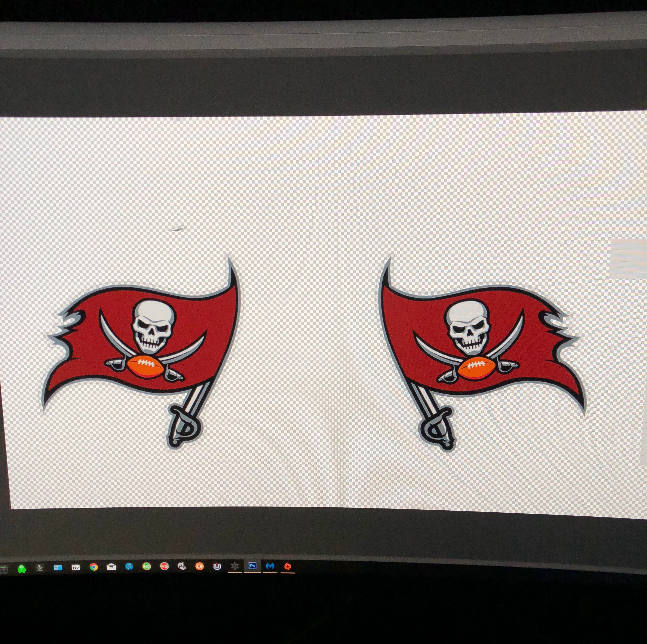
Task: Switch to the Origin app icon
Action: tap(287, 566)
